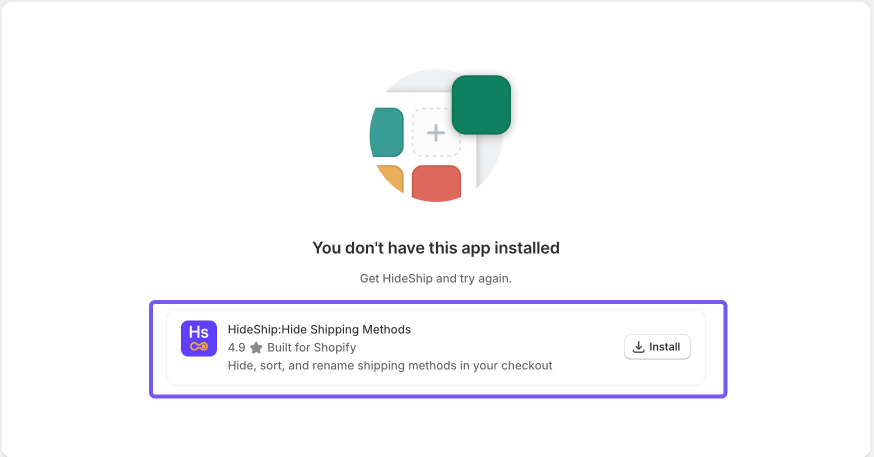The width and height of the screenshot is (874, 457).
Task: Click the infinity symbol in HideShip logo
Action: click(199, 347)
